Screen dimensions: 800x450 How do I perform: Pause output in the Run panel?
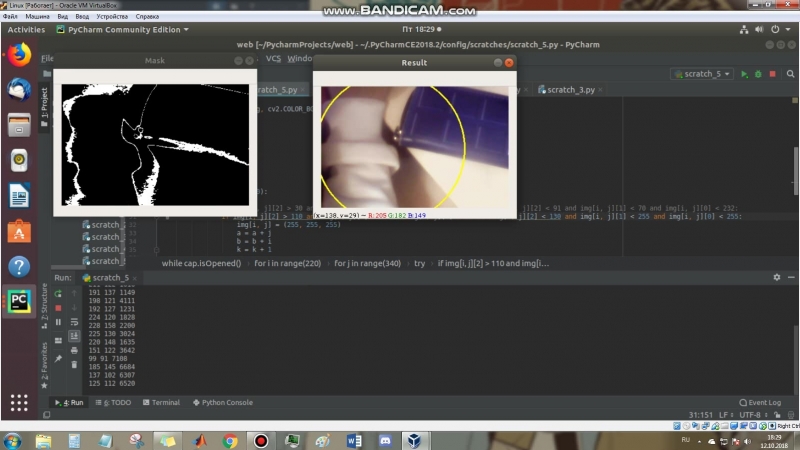point(58,322)
